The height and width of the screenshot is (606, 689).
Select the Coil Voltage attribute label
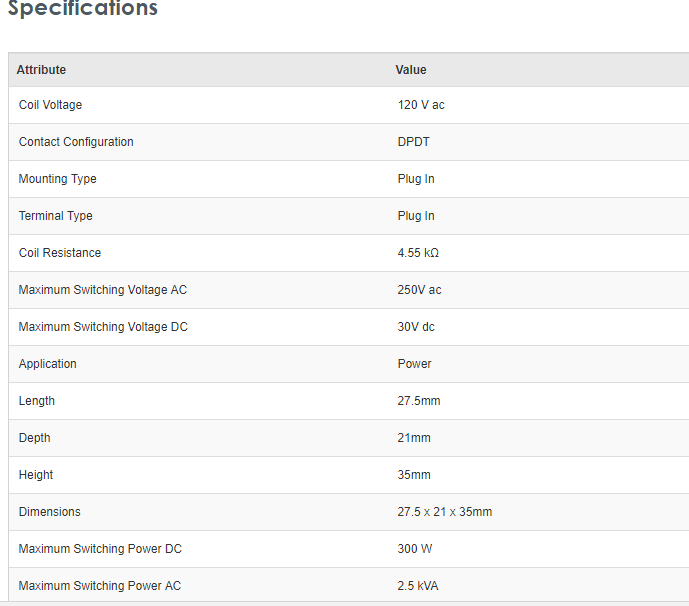pyautogui.click(x=50, y=105)
